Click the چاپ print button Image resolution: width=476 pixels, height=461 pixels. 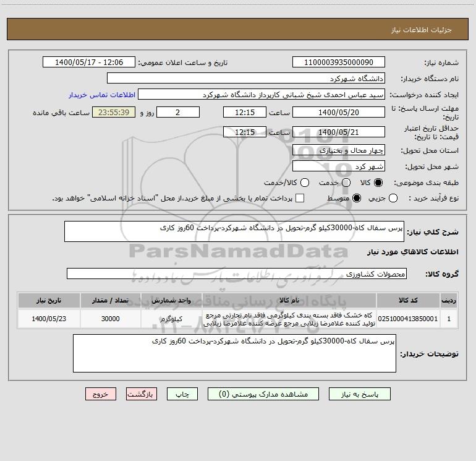[x=182, y=394]
